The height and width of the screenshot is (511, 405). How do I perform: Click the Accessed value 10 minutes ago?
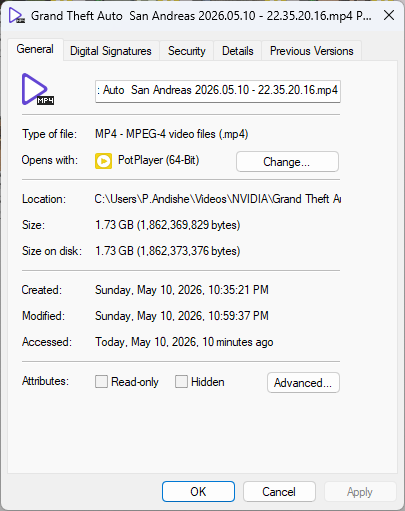pos(184,342)
